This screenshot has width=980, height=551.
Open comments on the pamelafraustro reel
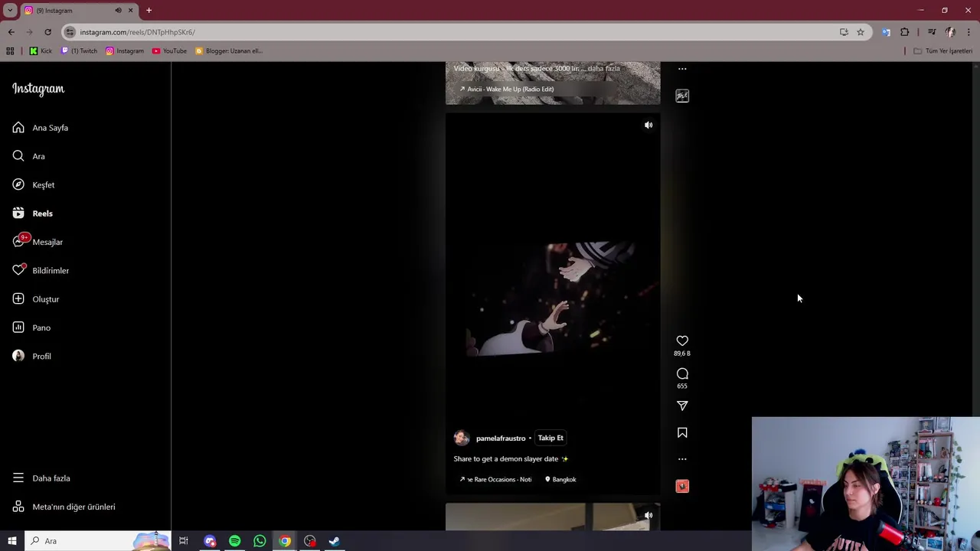click(682, 373)
